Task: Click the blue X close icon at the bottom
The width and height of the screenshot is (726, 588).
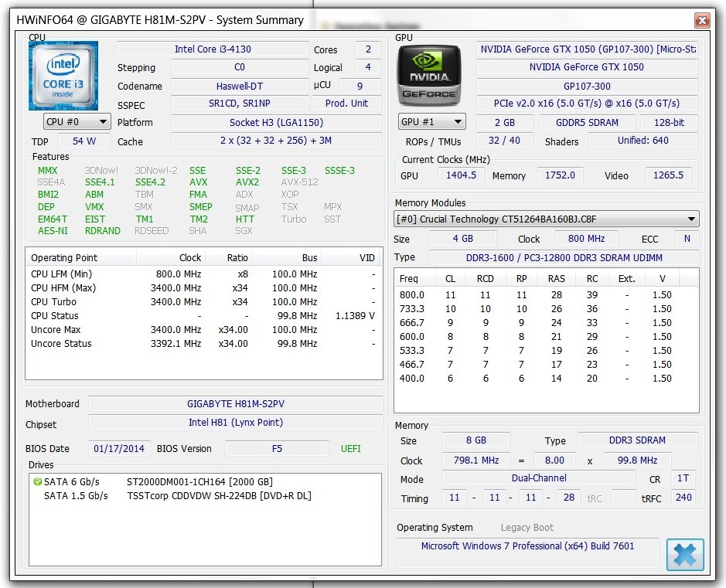Action: [685, 554]
